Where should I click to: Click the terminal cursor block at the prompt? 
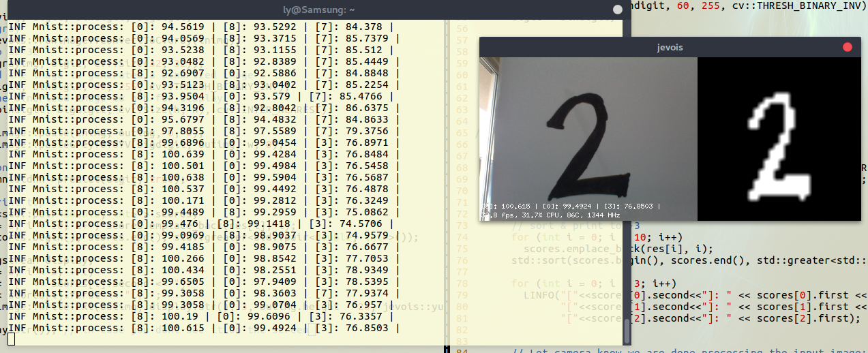coord(12,339)
